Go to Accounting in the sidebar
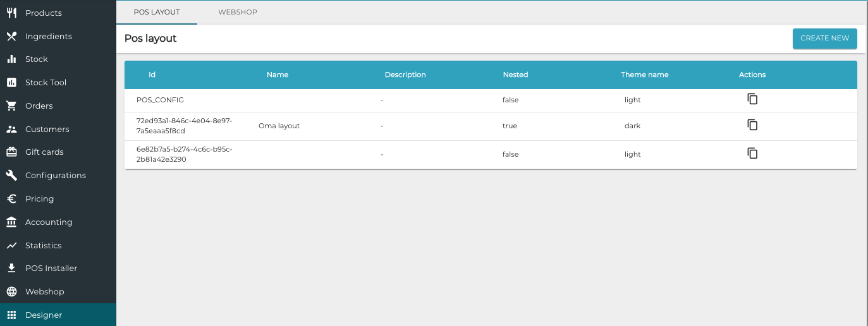This screenshot has height=326, width=868. point(49,222)
